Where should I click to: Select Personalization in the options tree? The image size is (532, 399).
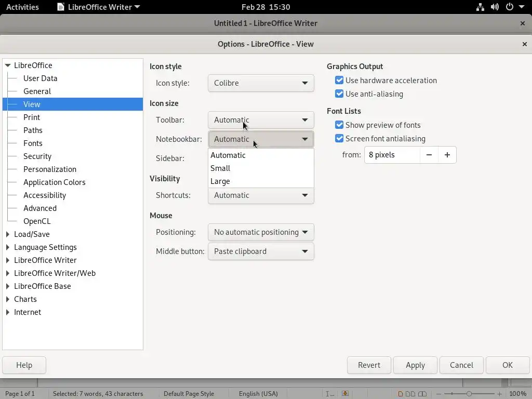pos(50,169)
